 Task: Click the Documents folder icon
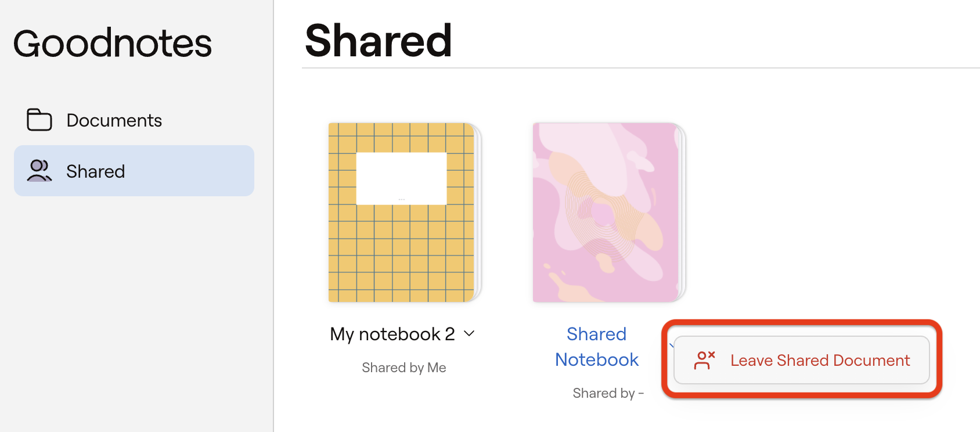[x=39, y=120]
